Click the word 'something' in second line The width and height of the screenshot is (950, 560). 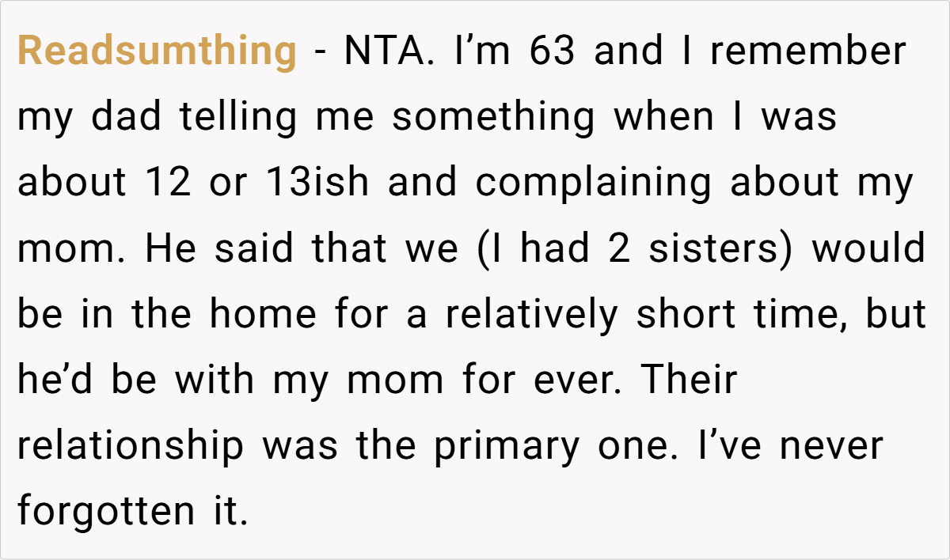493,118
